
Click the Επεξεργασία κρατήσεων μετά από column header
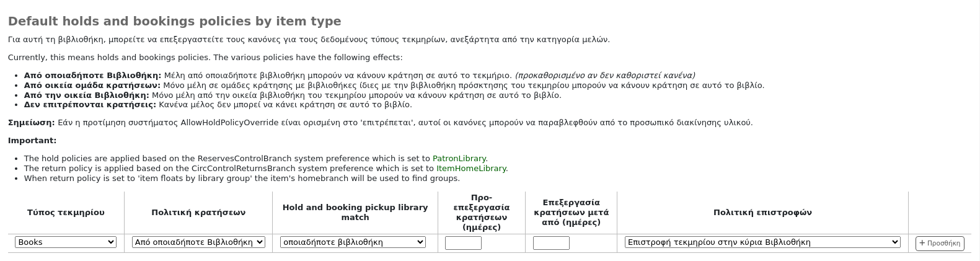[571, 213]
